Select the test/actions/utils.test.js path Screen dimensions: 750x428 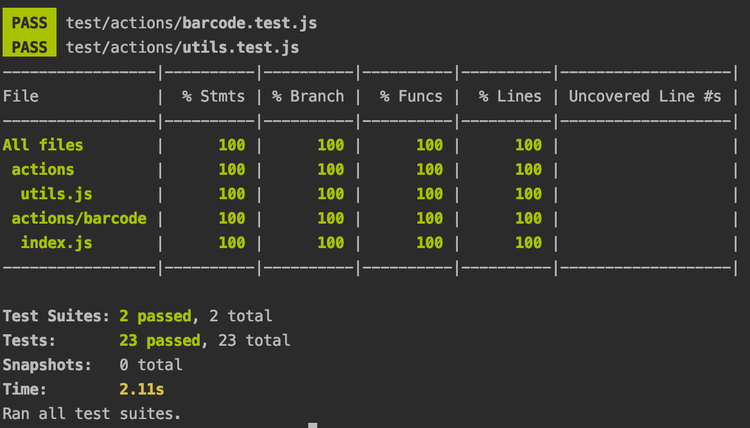182,47
